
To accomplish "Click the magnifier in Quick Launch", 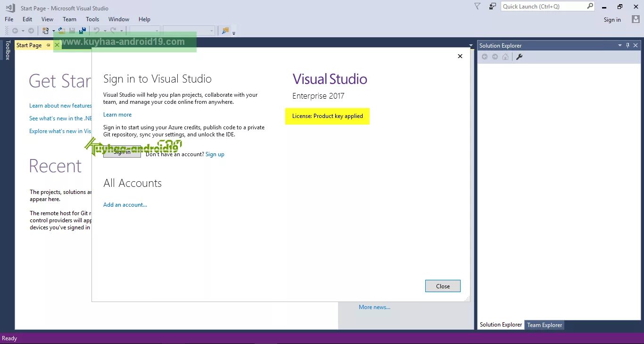I will [590, 6].
